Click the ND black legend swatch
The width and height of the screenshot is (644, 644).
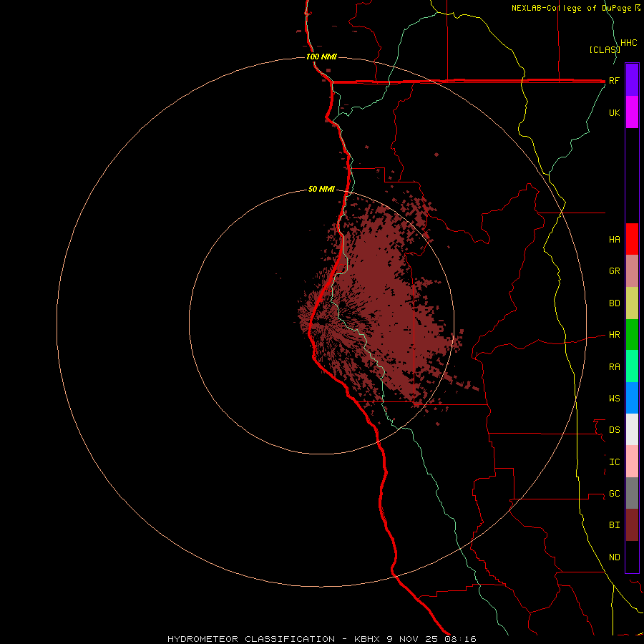coord(632,557)
